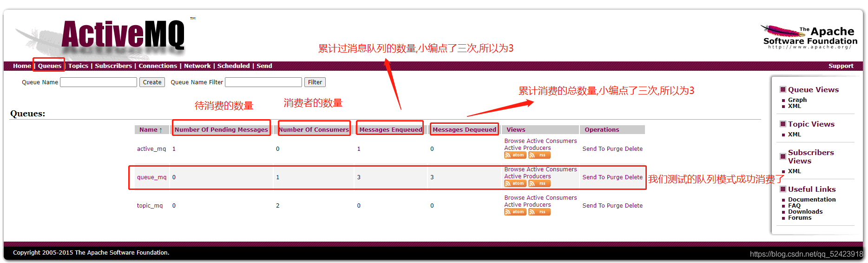Image resolution: width=868 pixels, height=263 pixels.
Task: Sort by Messages Enqueued column
Action: tap(391, 130)
